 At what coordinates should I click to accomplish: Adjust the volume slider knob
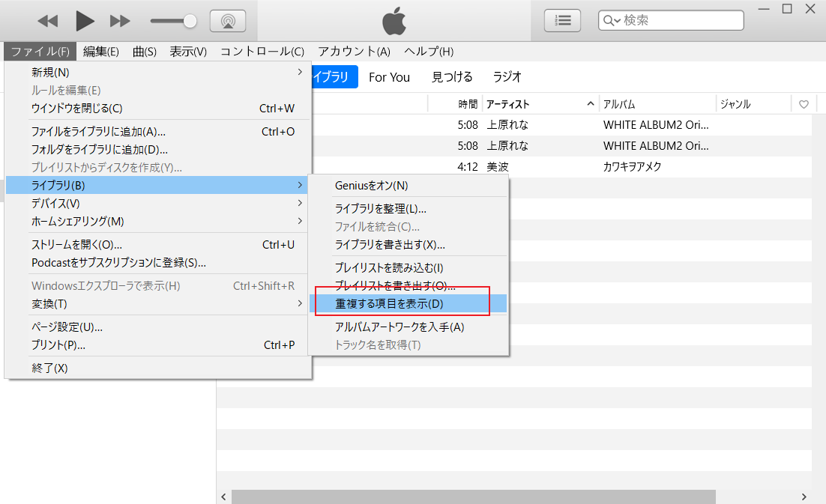tap(190, 21)
